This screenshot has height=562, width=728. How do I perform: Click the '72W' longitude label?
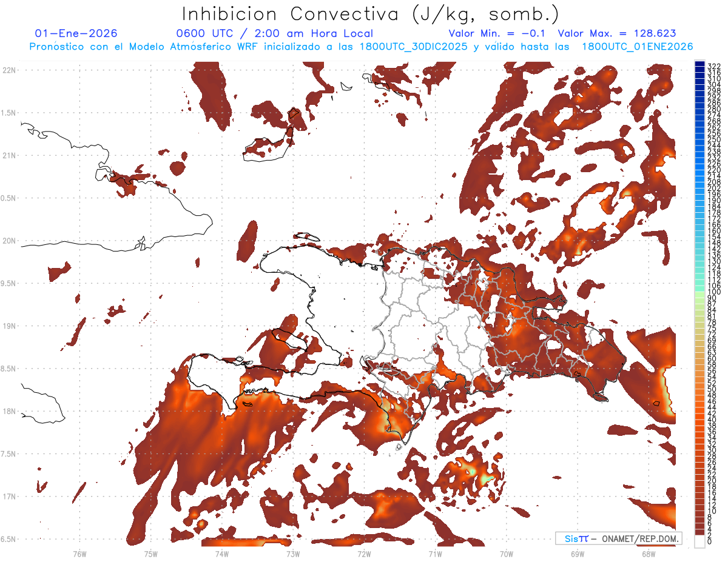[364, 554]
